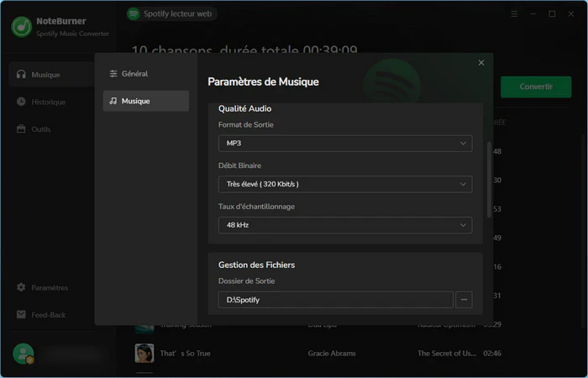The height and width of the screenshot is (378, 588).
Task: Click the settings dialog vertical scrollbar
Action: [x=489, y=180]
